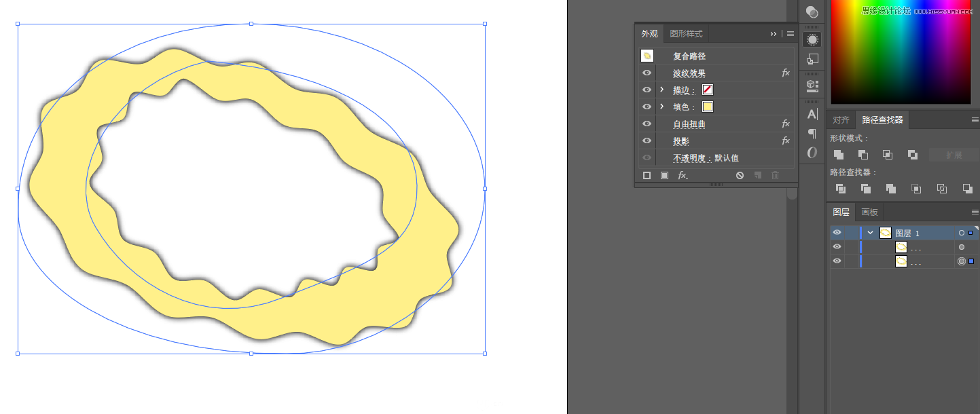Click the Delete trash icon in Appearance panel
The height and width of the screenshot is (414, 980).
775,175
